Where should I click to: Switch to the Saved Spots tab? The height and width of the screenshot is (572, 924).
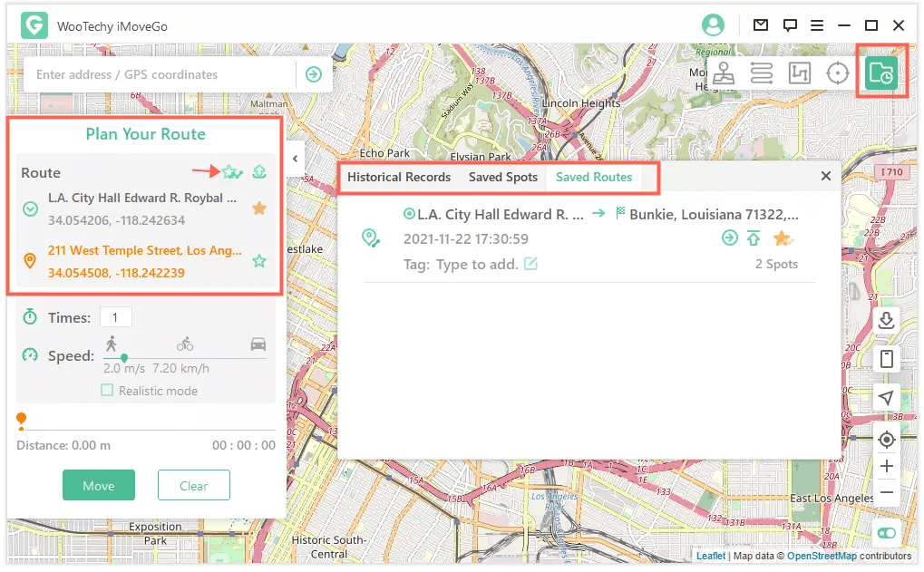[x=503, y=177]
